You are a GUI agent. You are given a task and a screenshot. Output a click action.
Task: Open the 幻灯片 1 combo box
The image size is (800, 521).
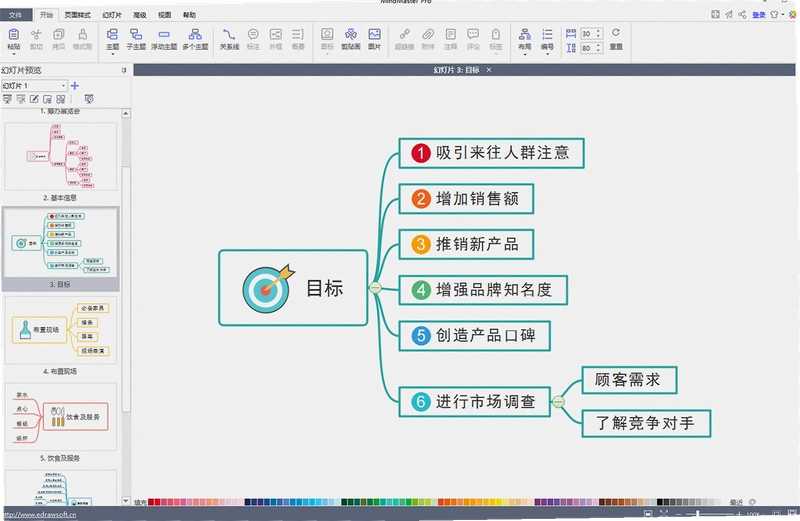[x=34, y=86]
